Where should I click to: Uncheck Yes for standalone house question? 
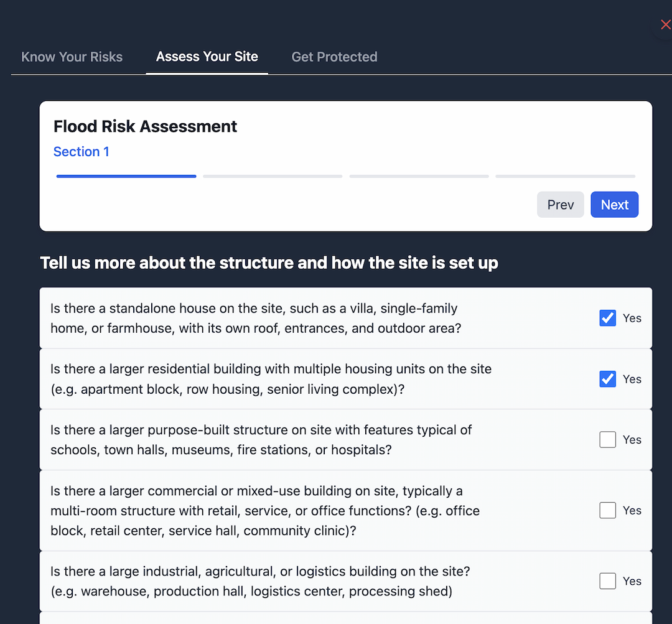[x=607, y=318]
